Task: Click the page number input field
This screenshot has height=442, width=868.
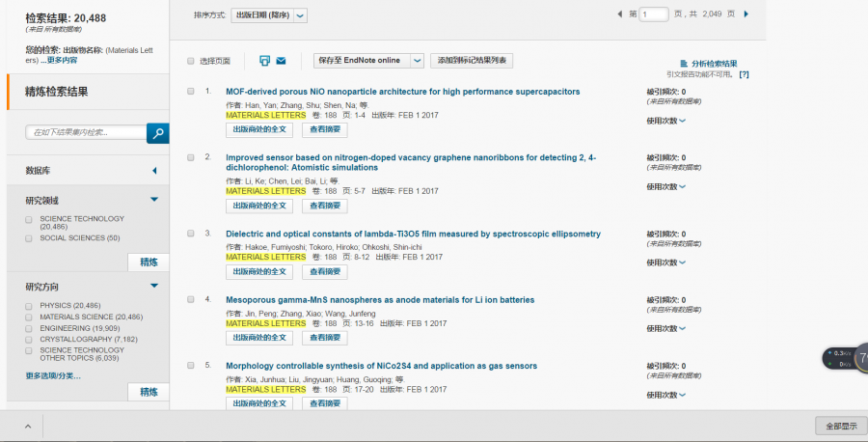Action: tap(654, 14)
